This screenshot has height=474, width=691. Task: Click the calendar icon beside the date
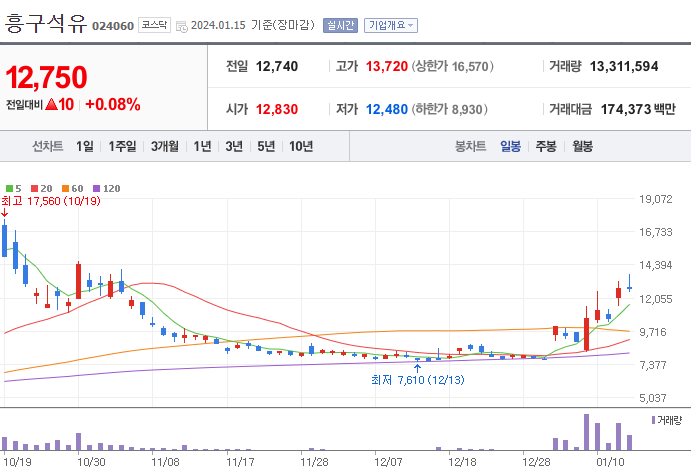tap(182, 26)
